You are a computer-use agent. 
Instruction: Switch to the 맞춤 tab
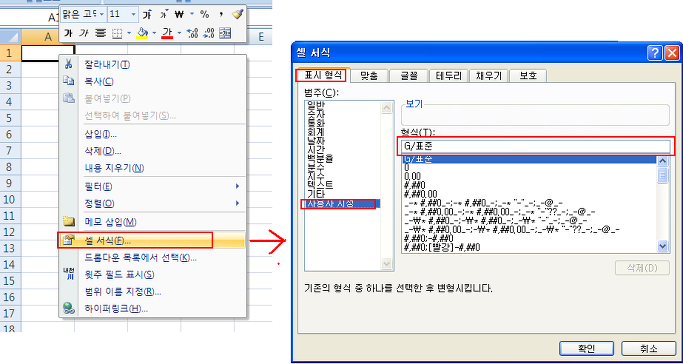(x=369, y=76)
